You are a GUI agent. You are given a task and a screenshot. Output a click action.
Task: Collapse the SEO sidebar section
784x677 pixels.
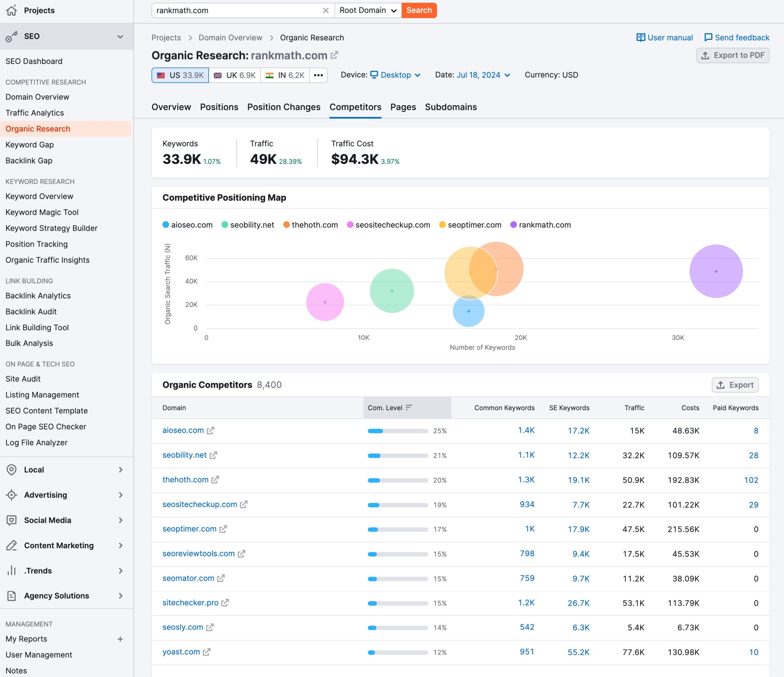click(120, 36)
